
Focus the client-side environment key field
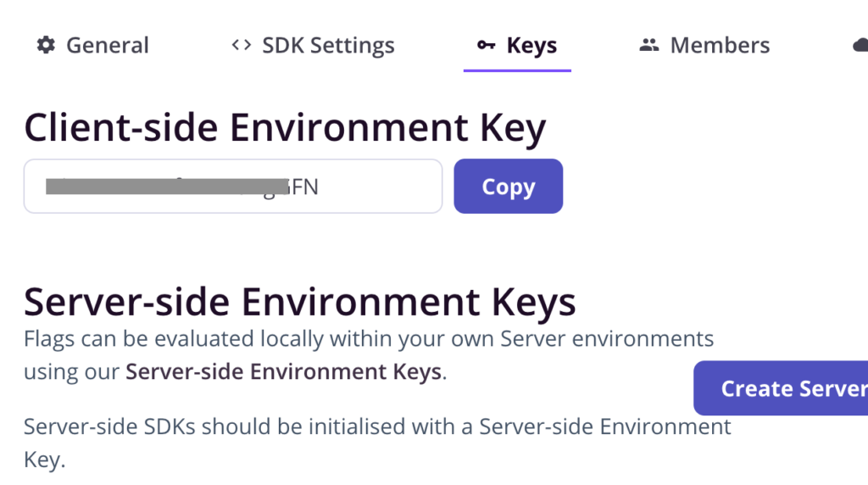tap(233, 186)
